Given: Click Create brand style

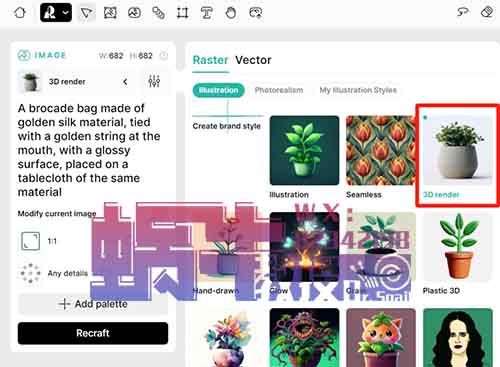Looking at the screenshot, I should [227, 126].
